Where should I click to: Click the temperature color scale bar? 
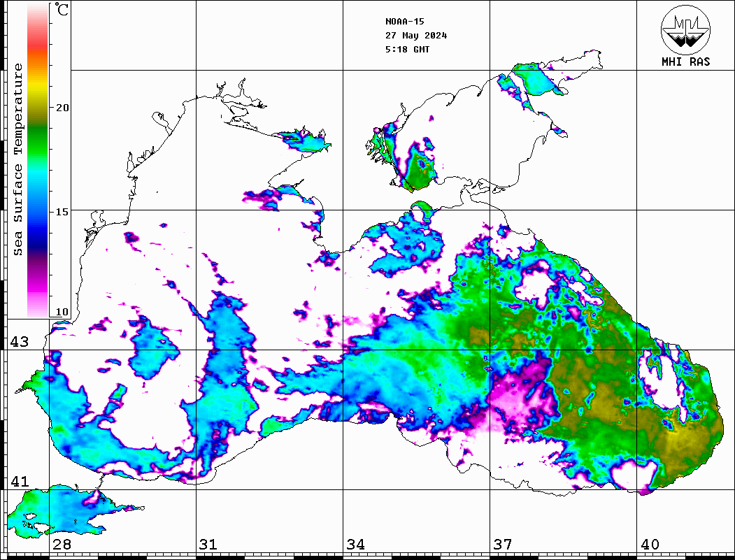coord(38,160)
